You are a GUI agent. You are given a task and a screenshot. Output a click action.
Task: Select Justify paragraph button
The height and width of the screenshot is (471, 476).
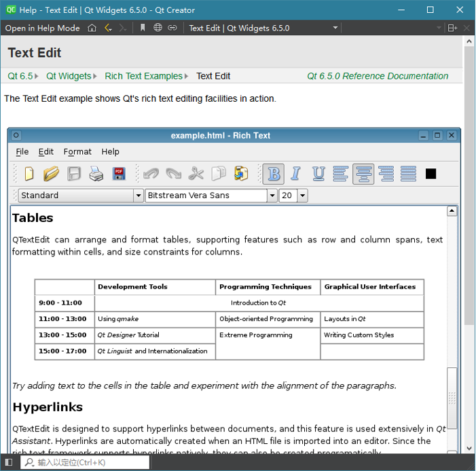pos(408,174)
